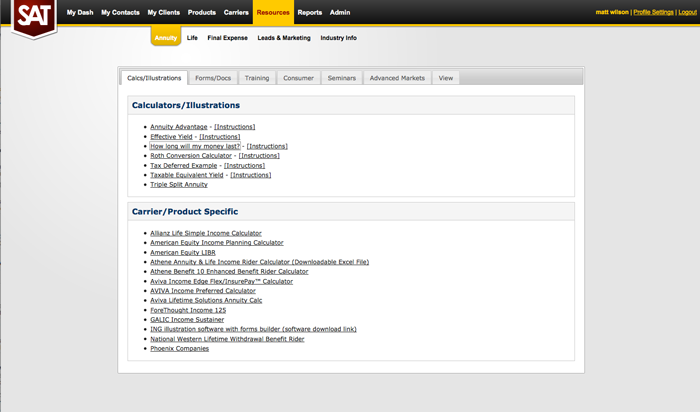Open the Tax Deferred Example
The height and width of the screenshot is (412, 700).
pos(183,165)
